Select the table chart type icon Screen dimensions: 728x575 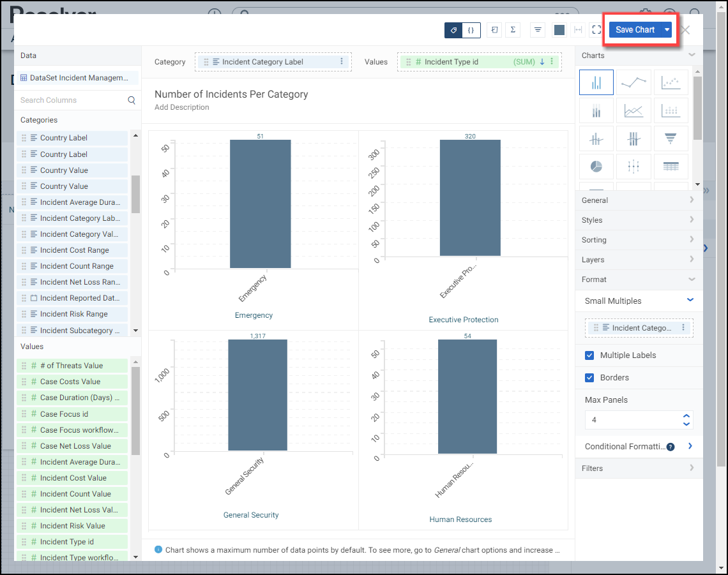click(671, 166)
